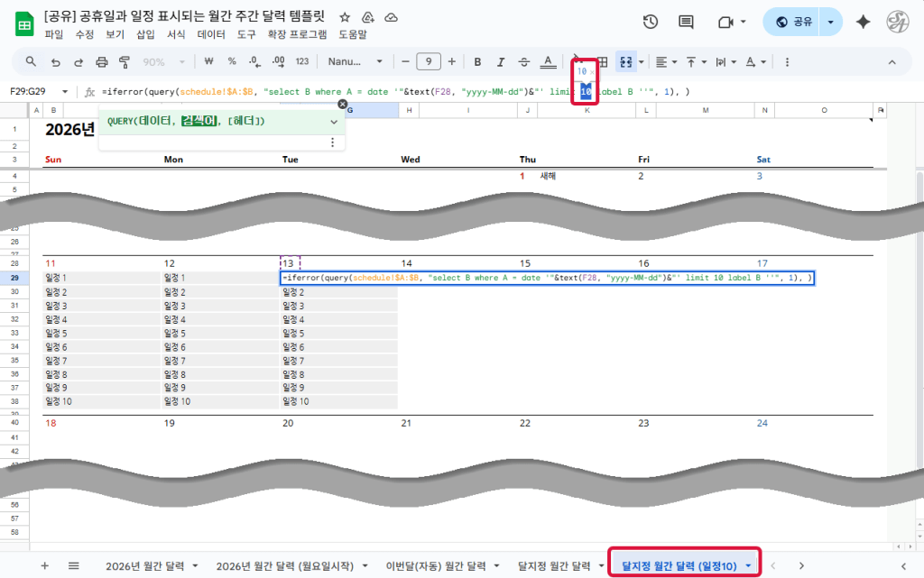Image resolution: width=924 pixels, height=578 pixels.
Task: Toggle italic formatting
Action: pos(501,62)
